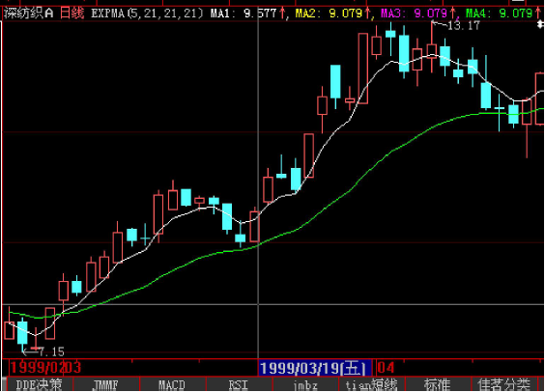Select the 佳茗分类 tab

504,384
